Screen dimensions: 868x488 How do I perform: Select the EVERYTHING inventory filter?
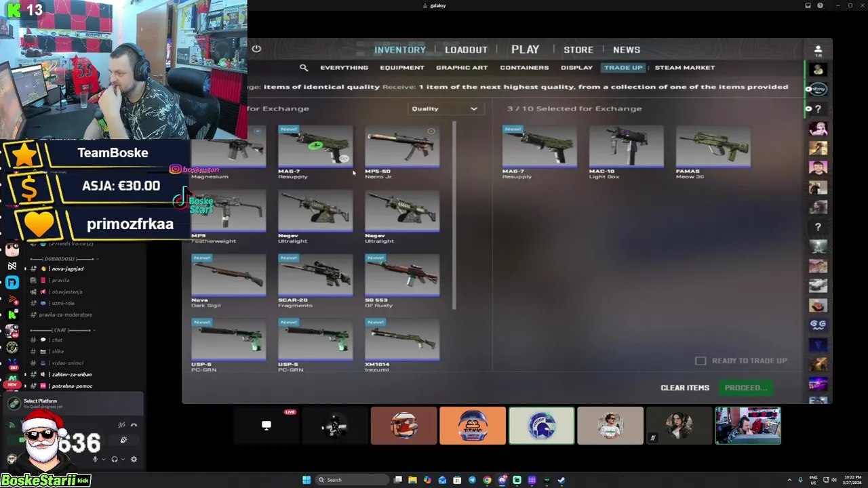pyautogui.click(x=344, y=68)
